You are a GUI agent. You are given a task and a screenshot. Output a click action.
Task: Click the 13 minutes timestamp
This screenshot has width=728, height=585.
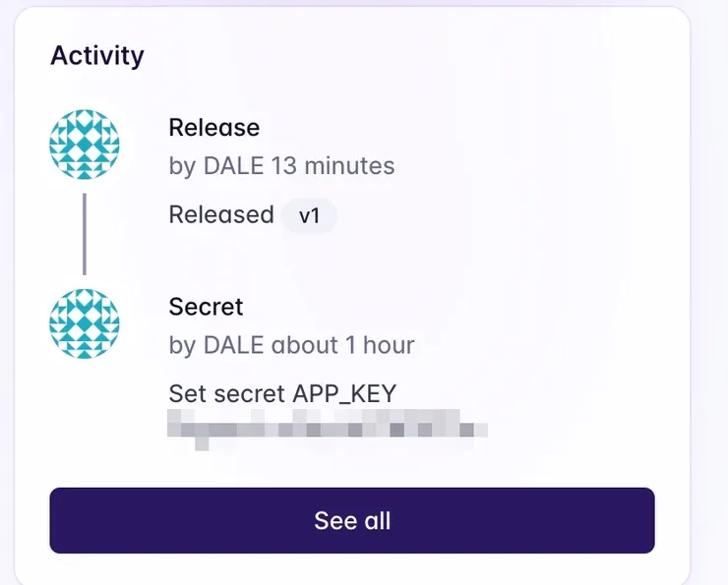333,166
